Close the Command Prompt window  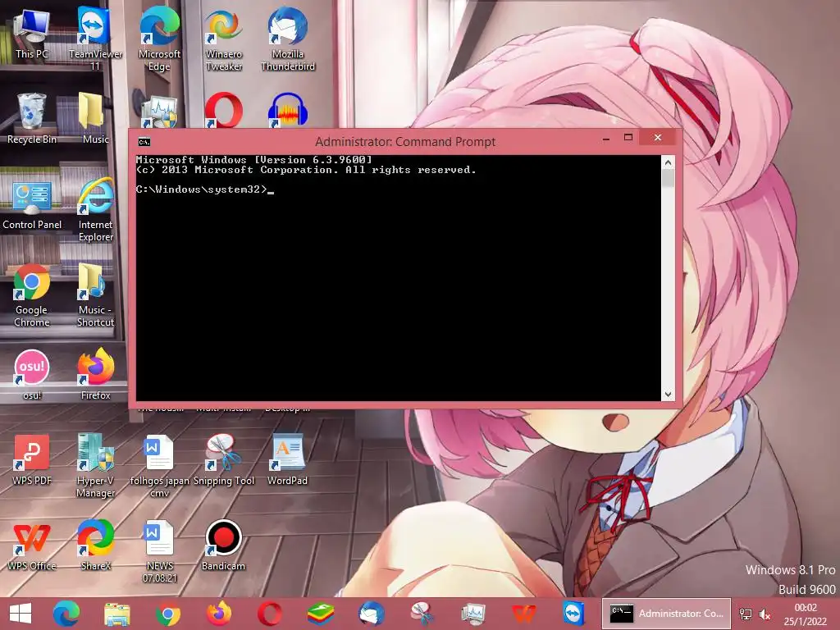point(658,138)
